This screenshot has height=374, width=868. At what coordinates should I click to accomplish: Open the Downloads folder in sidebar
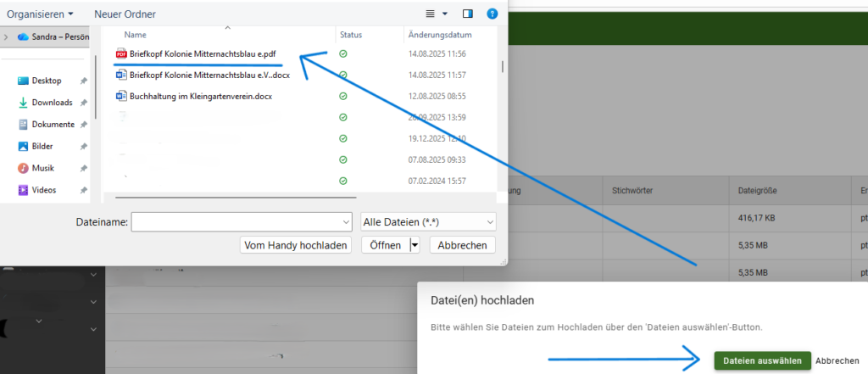point(52,103)
